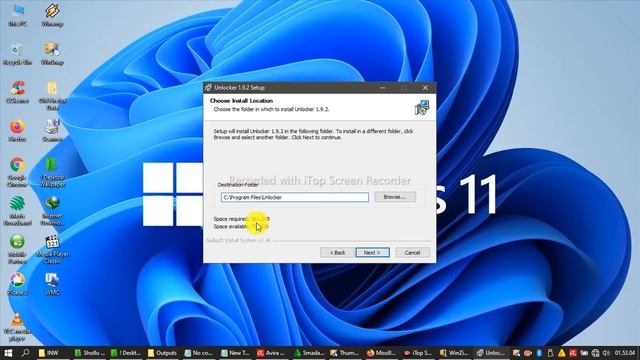Go Back in Unlocker Setup
The height and width of the screenshot is (360, 640).
pos(337,253)
